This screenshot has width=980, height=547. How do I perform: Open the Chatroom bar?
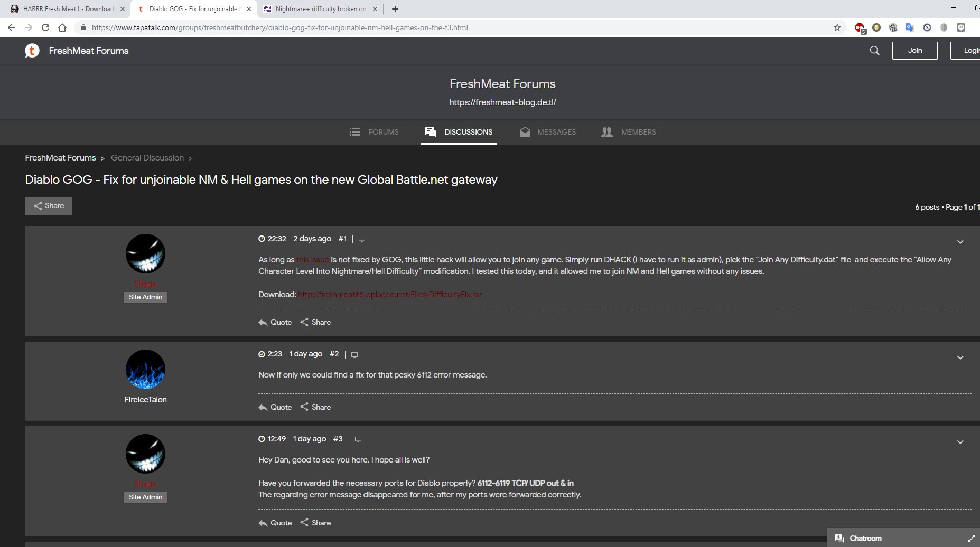[x=903, y=538]
